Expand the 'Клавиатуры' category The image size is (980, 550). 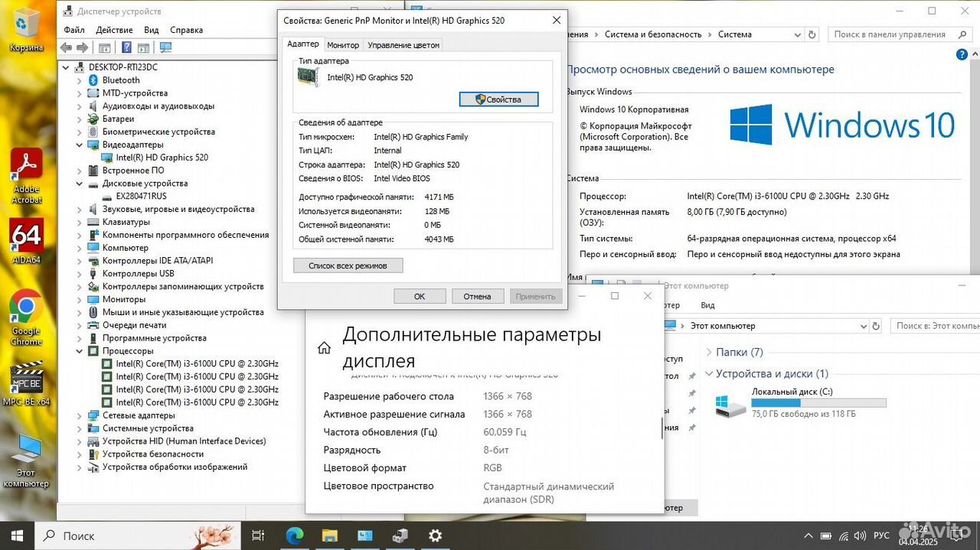coord(80,222)
